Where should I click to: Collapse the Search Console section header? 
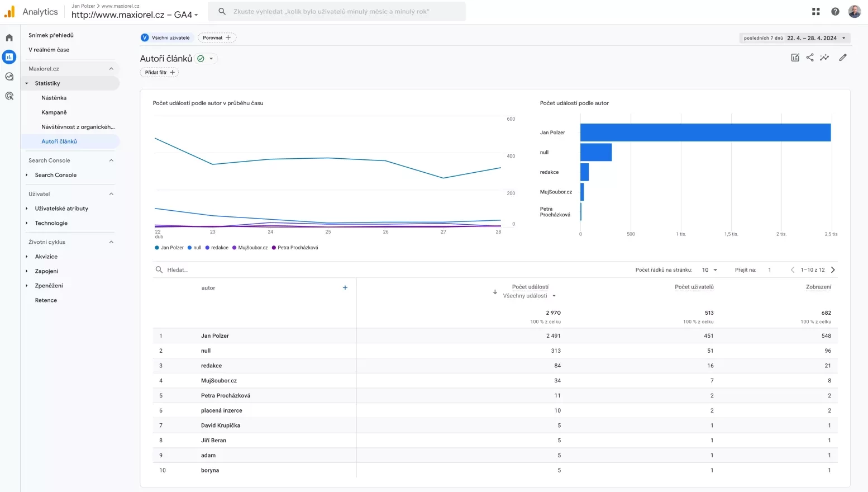[x=111, y=160]
